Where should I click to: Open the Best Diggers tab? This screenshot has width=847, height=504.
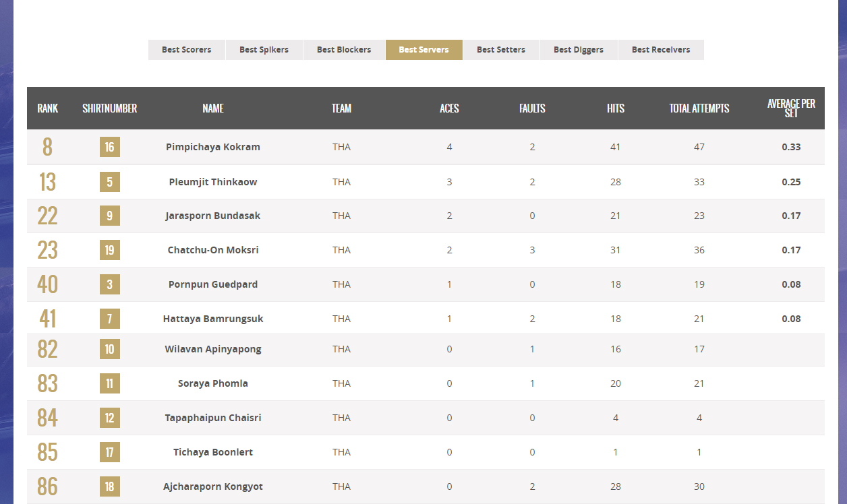[579, 50]
